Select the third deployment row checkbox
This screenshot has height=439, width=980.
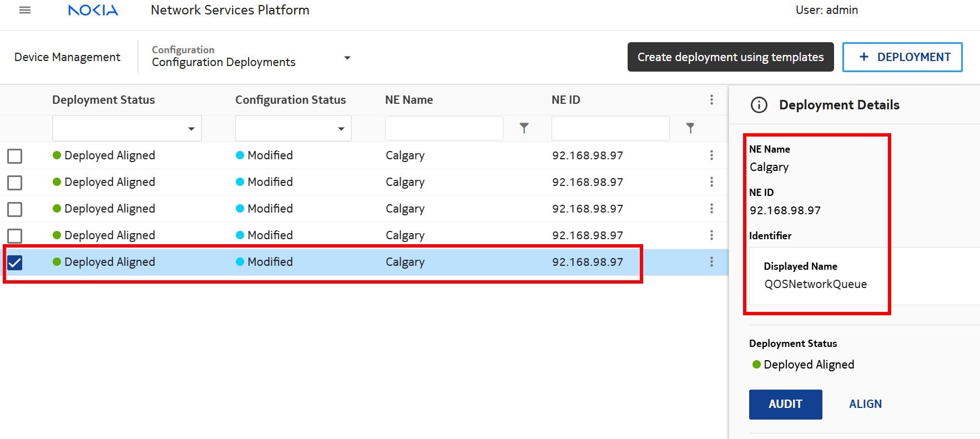point(15,209)
